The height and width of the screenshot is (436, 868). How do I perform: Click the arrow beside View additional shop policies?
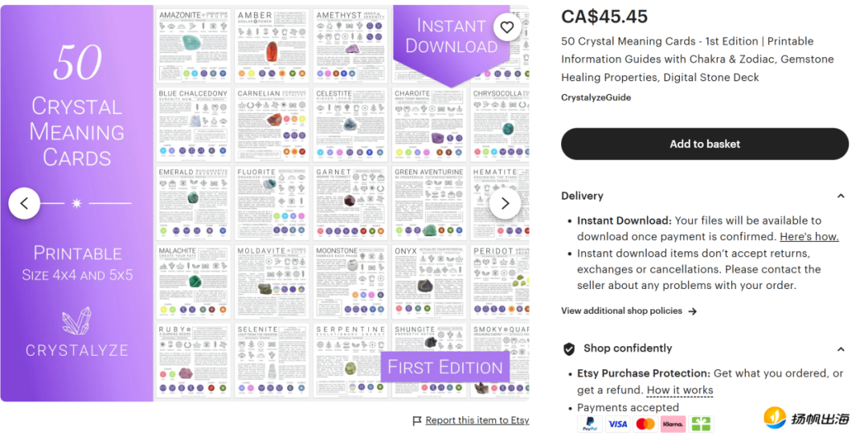(692, 312)
